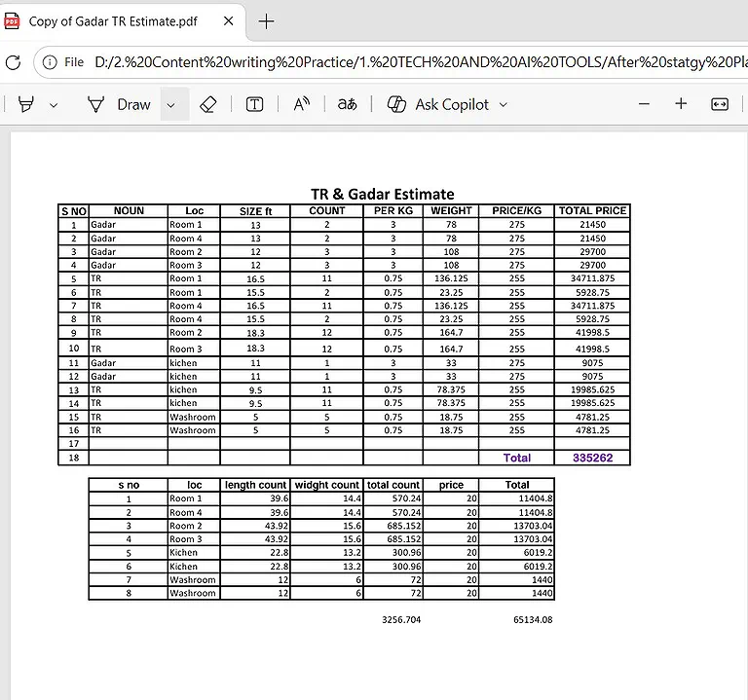
Task: Zoom out with the minus button
Action: [644, 104]
